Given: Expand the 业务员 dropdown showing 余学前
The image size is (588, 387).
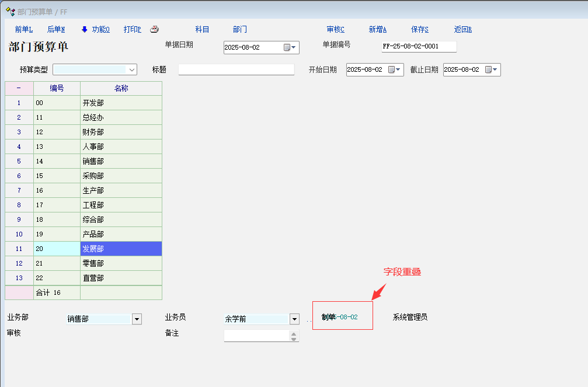Looking at the screenshot, I should coord(294,319).
